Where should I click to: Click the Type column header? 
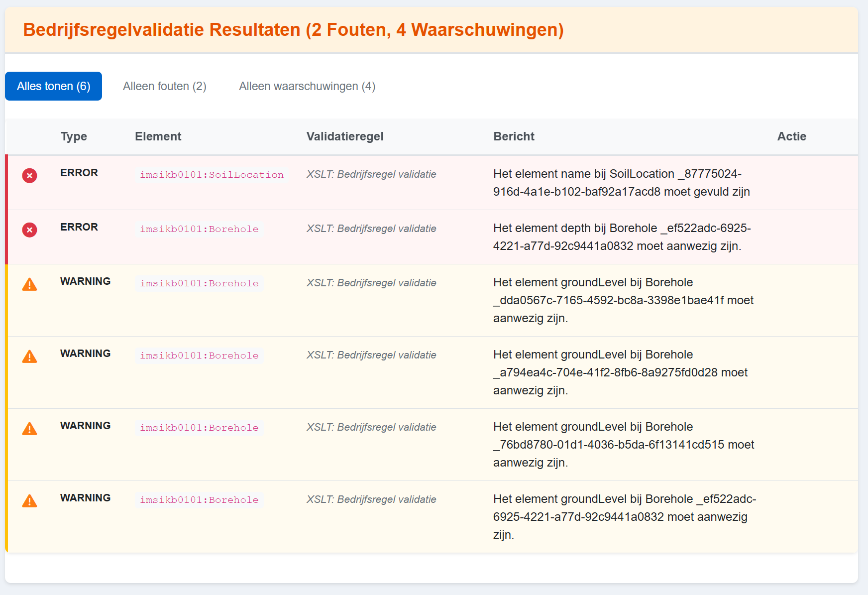pyautogui.click(x=74, y=136)
